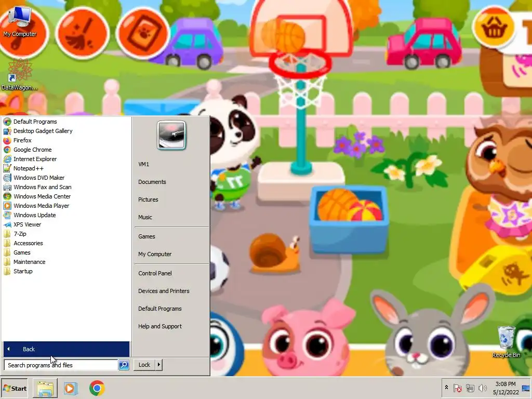Open the shutdown options arrow beside Lock

pyautogui.click(x=159, y=365)
